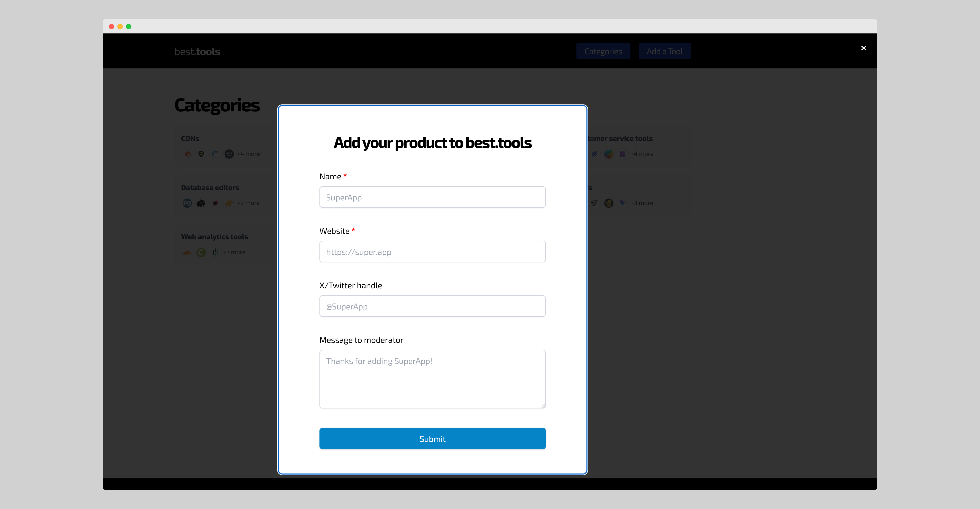Close the Add your product dialog

click(864, 48)
